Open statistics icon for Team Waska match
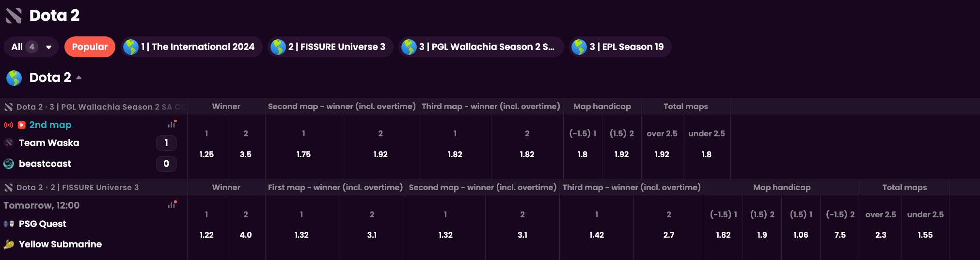980x260 pixels. coord(172,124)
